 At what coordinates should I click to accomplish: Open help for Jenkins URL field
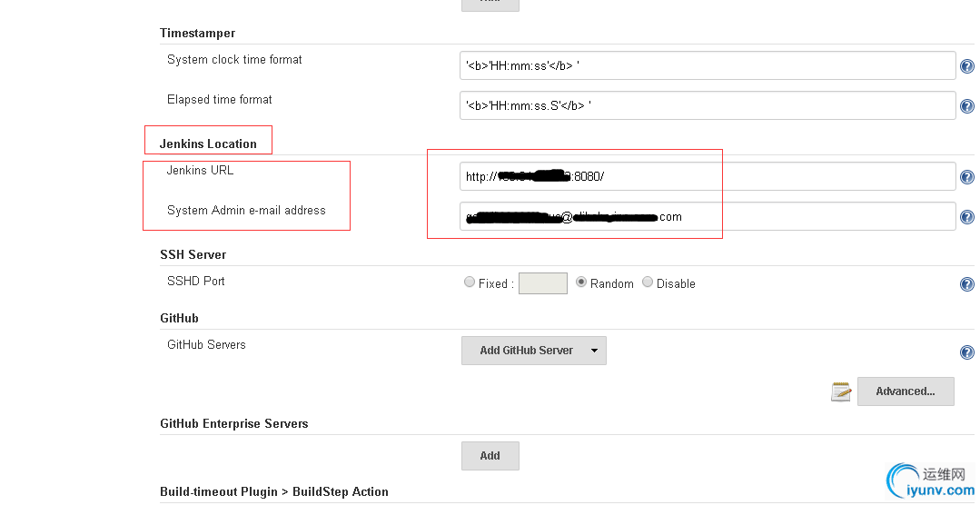(967, 178)
